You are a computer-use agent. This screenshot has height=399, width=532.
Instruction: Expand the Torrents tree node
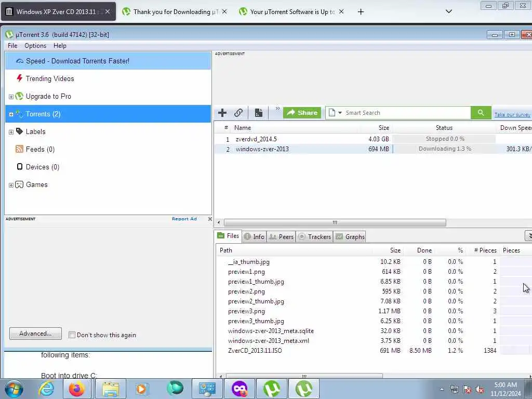click(11, 114)
